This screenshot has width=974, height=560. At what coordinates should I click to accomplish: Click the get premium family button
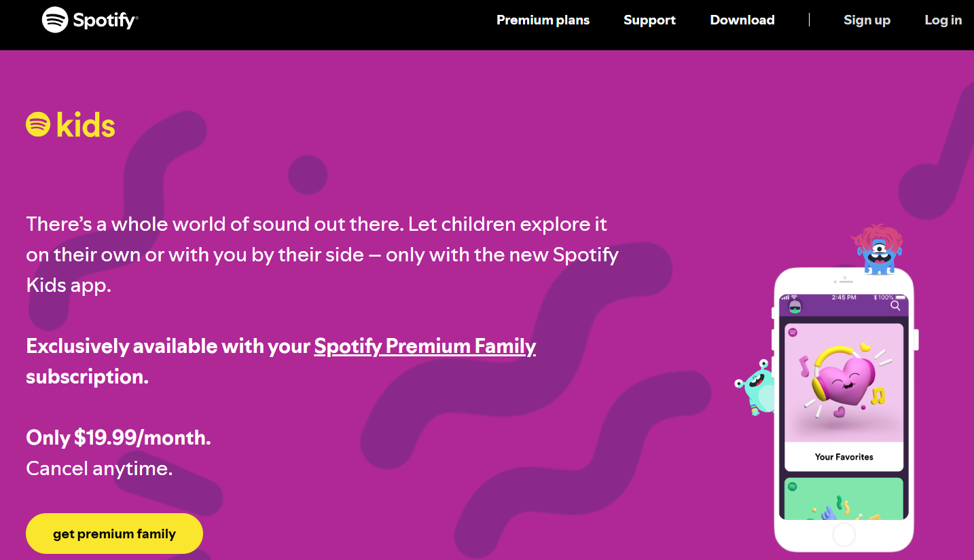tap(114, 534)
